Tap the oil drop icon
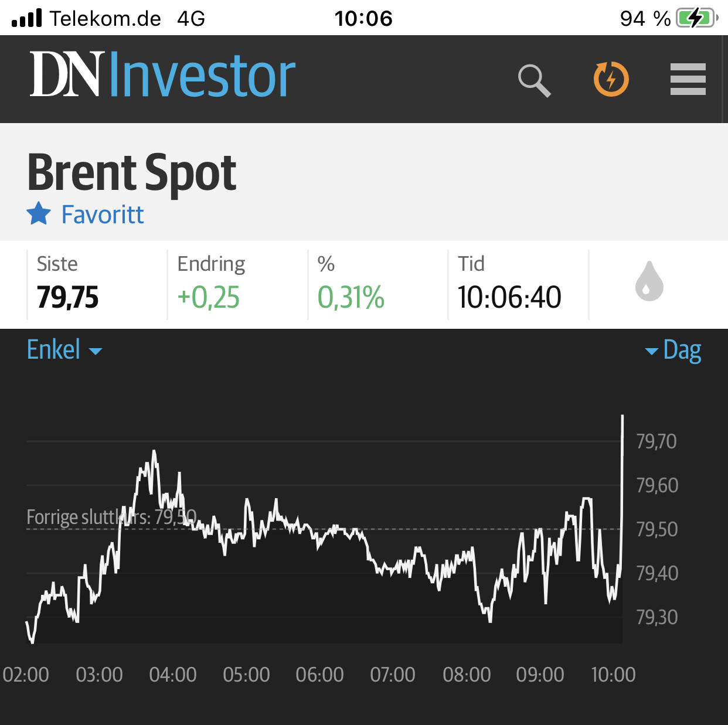Screen dimensions: 728x725 [649, 281]
